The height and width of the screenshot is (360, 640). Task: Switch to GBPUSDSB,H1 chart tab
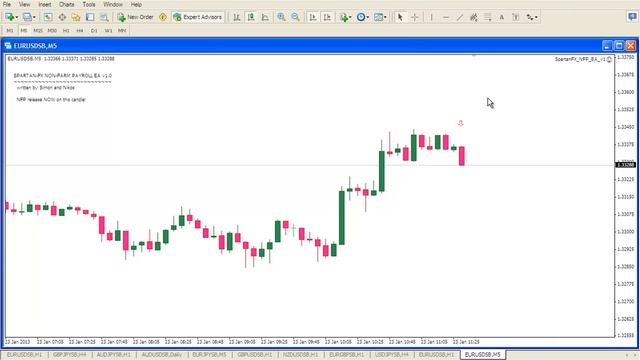tap(255, 355)
